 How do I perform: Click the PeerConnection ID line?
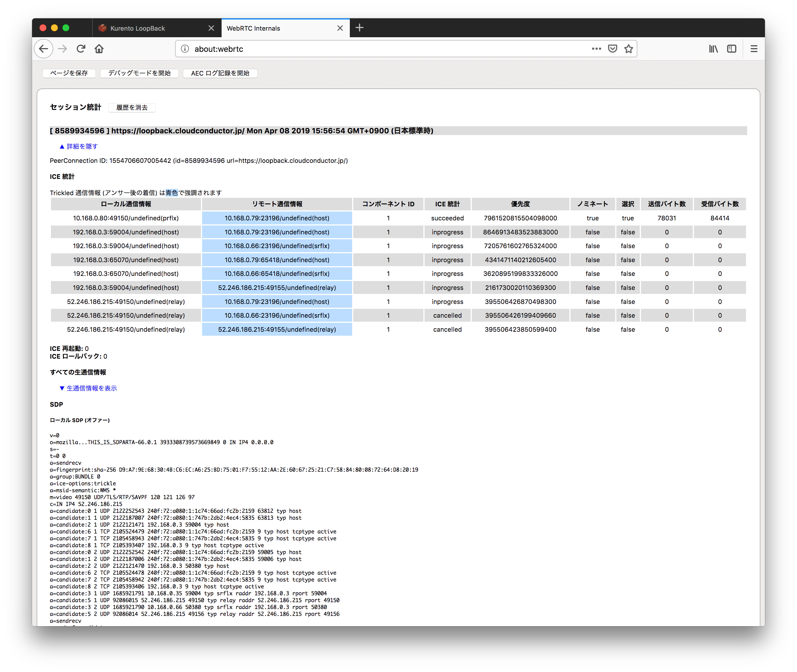click(198, 161)
